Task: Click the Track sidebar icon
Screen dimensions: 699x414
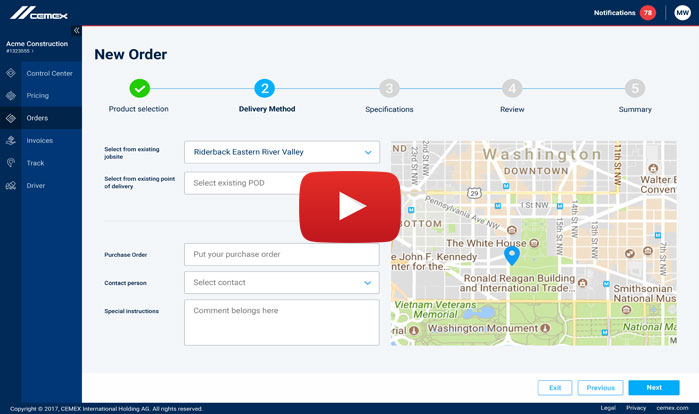Action: 11,163
